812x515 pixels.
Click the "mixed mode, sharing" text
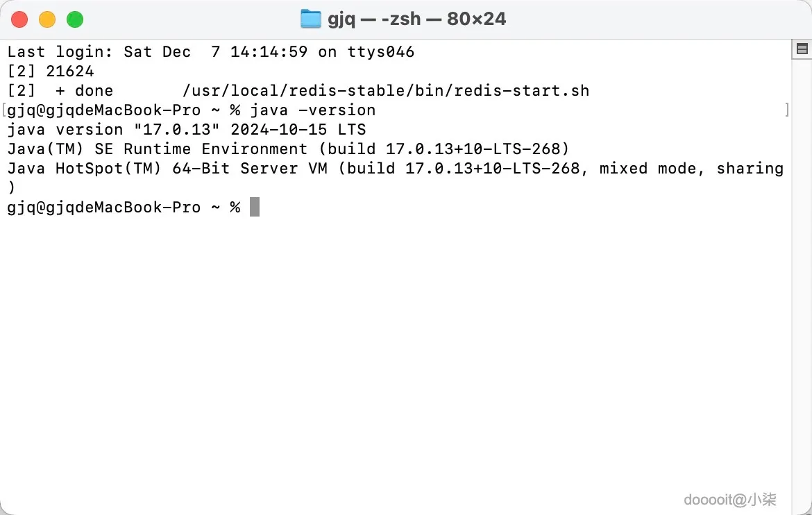click(691, 168)
